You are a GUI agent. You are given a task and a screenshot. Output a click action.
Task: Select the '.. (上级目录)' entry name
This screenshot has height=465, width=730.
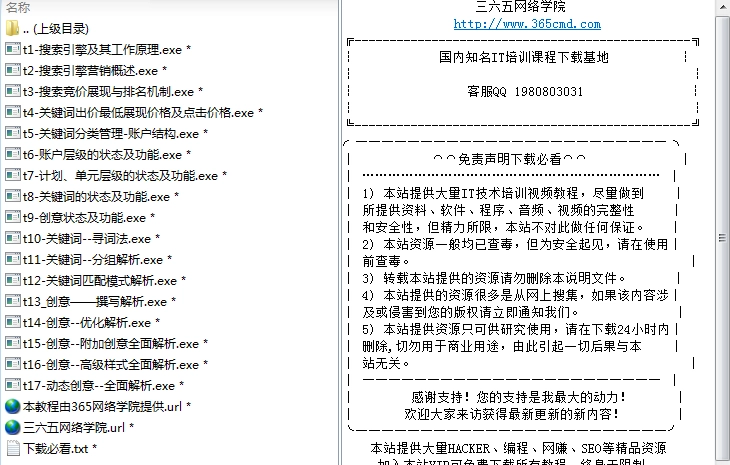55,29
